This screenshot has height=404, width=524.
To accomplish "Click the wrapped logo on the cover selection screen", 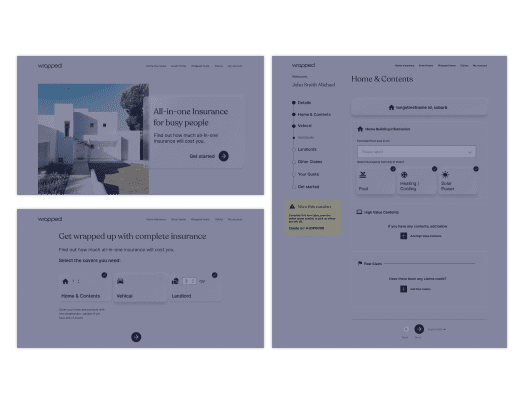I will pos(50,219).
